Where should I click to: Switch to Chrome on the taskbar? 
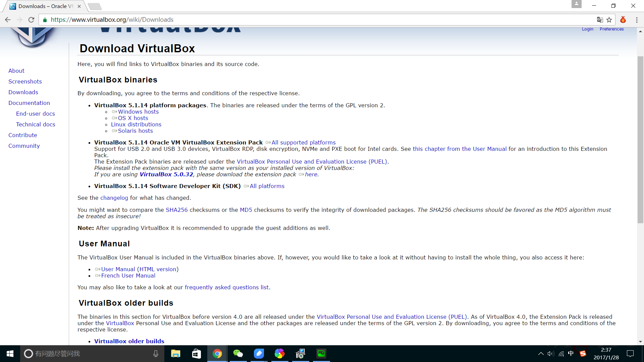pyautogui.click(x=217, y=354)
